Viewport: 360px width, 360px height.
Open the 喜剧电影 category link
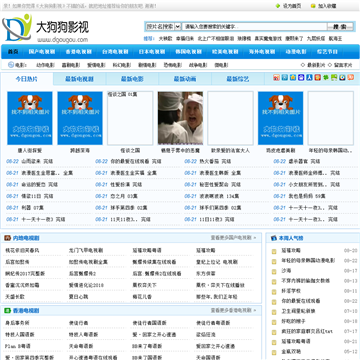click(x=71, y=65)
